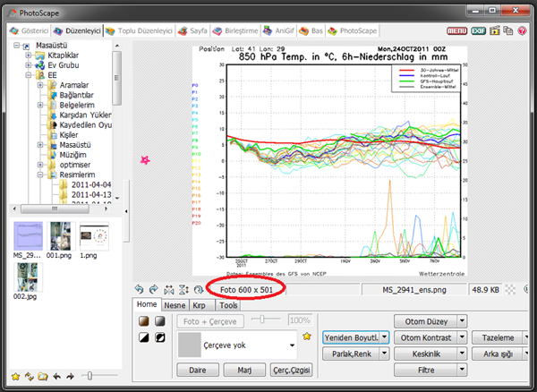Click the EXIF info icon
537x392 pixels.
[x=479, y=30]
